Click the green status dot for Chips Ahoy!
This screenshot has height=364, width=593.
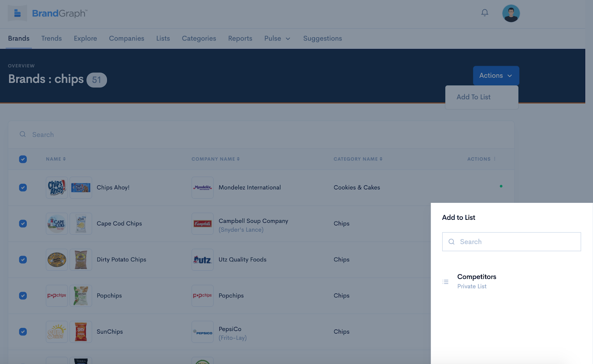(x=501, y=186)
